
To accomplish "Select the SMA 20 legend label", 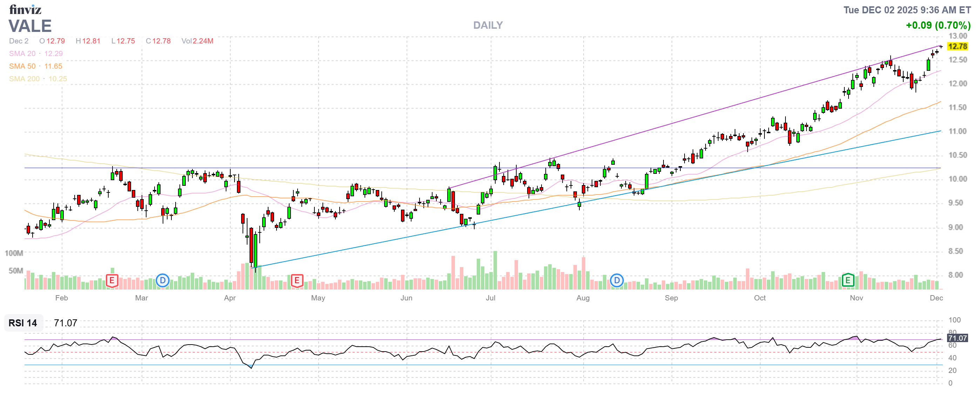I will [x=22, y=54].
